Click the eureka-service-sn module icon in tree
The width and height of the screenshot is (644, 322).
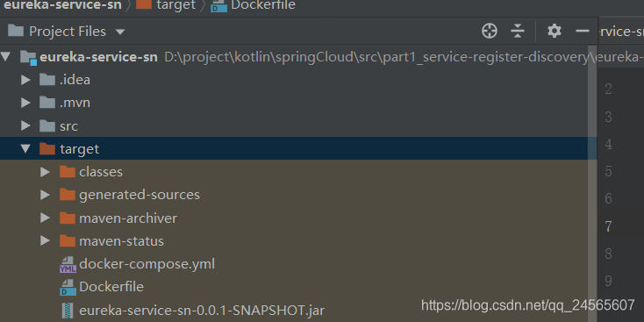[x=28, y=58]
